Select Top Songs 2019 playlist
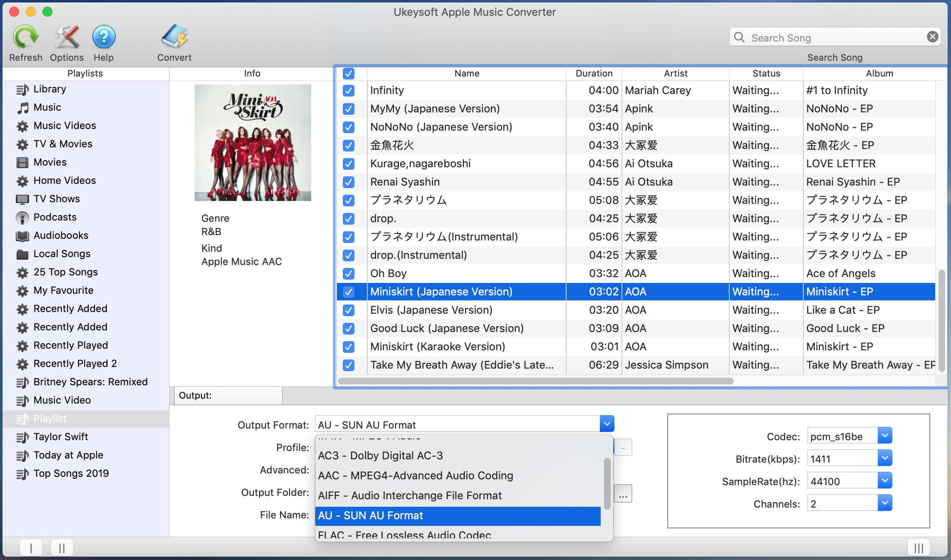The image size is (951, 560). click(x=71, y=473)
